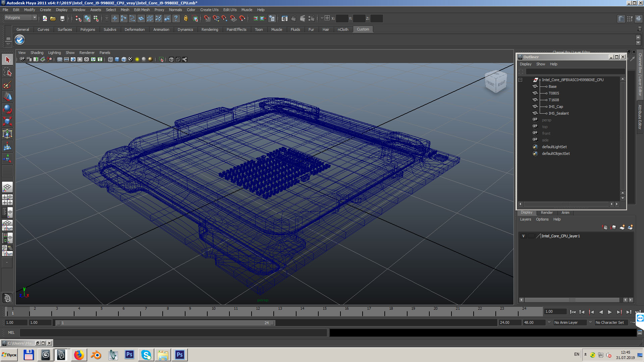644x362 pixels.
Task: Open Skype from the taskbar
Action: pos(146,355)
